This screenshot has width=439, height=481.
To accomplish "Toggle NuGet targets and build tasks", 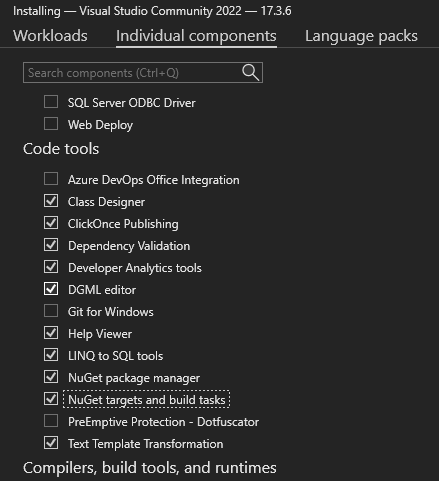I will click(x=51, y=399).
